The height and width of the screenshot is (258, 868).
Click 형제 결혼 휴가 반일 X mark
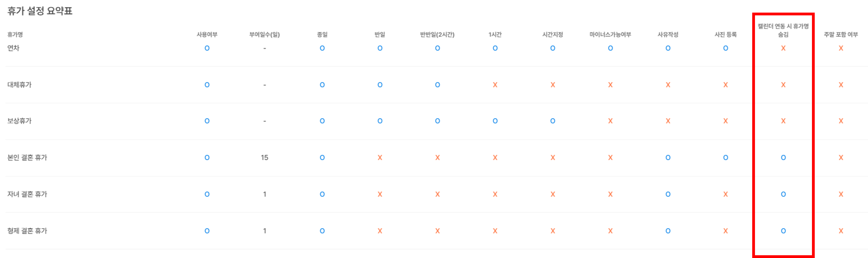click(x=380, y=231)
